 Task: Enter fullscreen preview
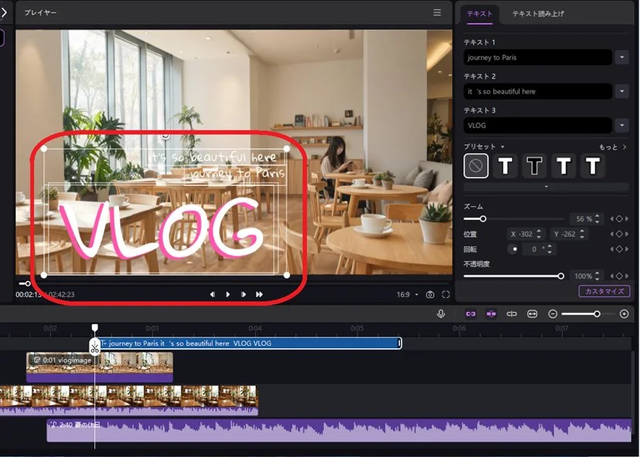pos(446,295)
